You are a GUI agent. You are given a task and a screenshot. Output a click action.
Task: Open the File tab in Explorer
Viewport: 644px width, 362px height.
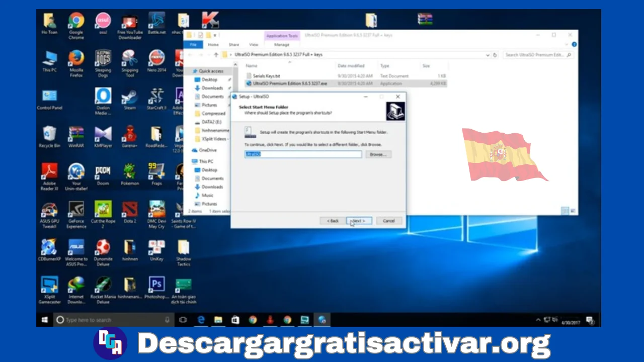193,45
